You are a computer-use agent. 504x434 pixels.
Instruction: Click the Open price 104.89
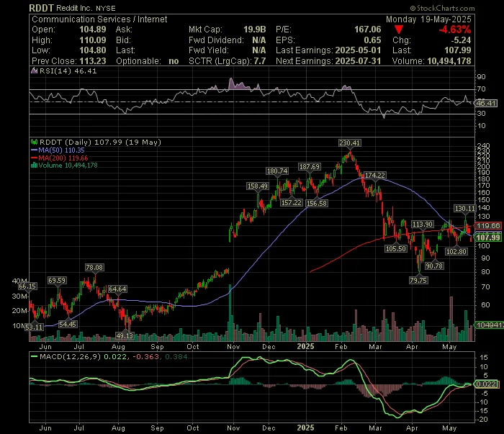pyautogui.click(x=93, y=30)
